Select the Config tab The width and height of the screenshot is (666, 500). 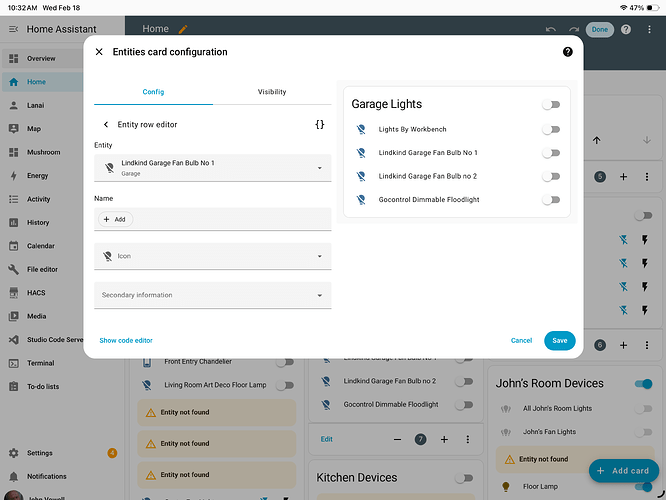[153, 92]
